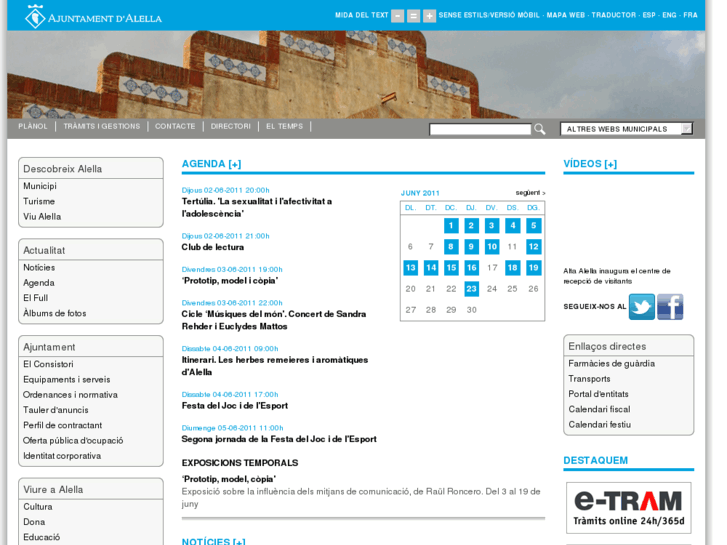Open Calendari fiscal link
This screenshot has height=545, width=727.
pyautogui.click(x=599, y=410)
